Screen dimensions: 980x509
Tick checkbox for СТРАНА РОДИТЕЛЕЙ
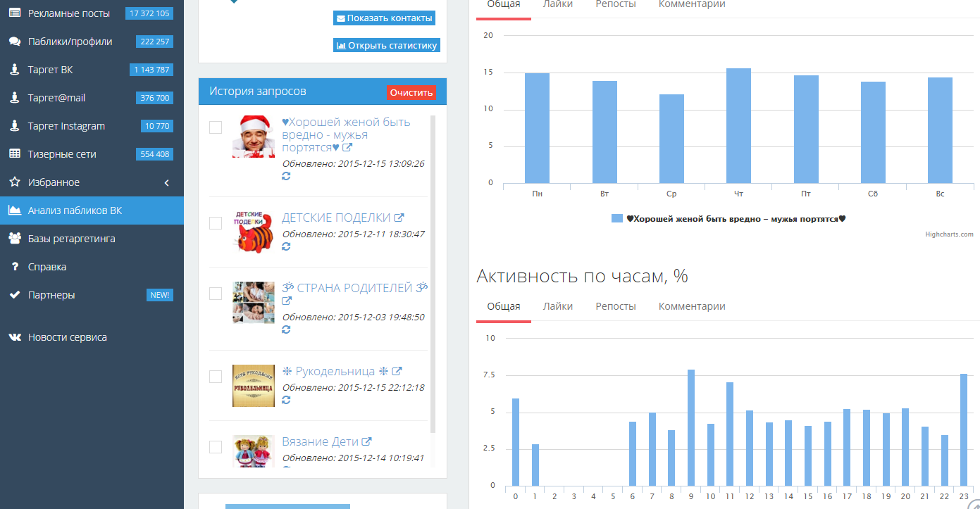[x=216, y=294]
